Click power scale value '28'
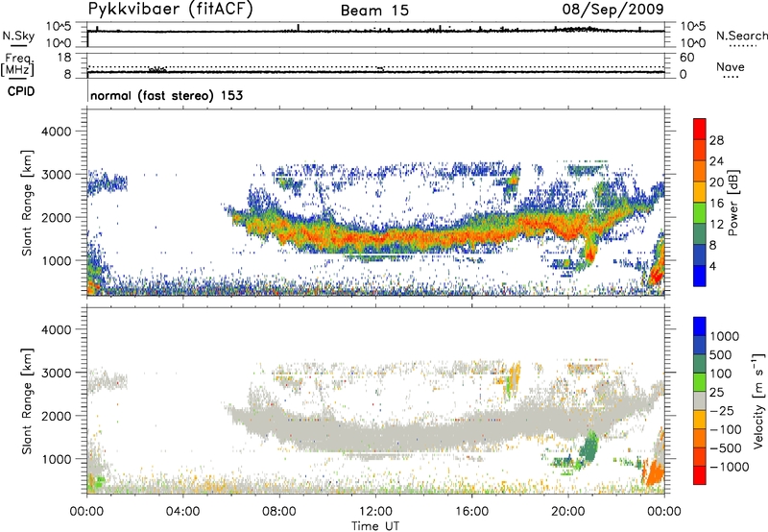 point(716,140)
